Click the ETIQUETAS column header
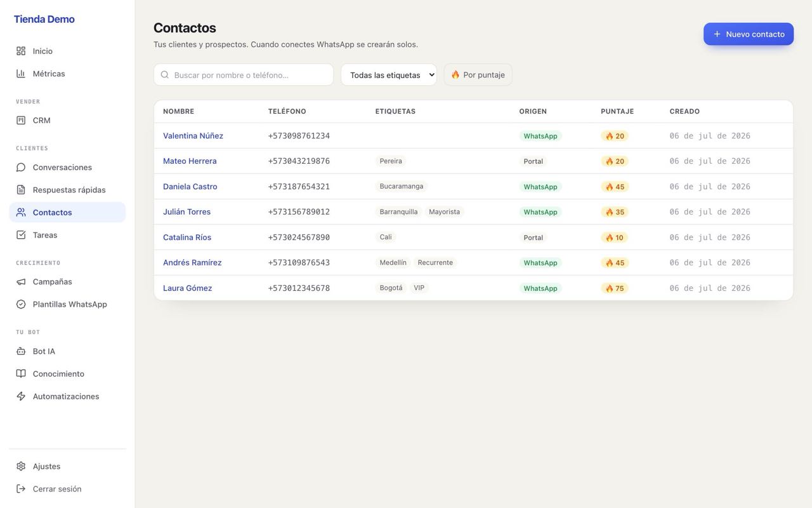Screen dimensions: 812x508 pos(395,112)
